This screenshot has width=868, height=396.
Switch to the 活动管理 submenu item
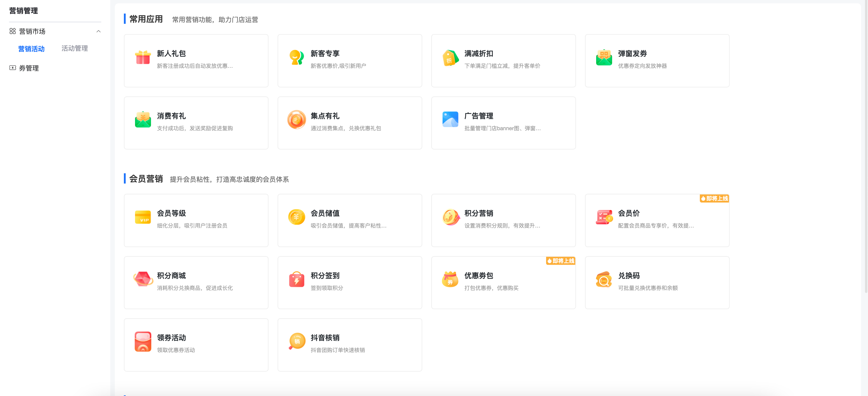pos(74,49)
